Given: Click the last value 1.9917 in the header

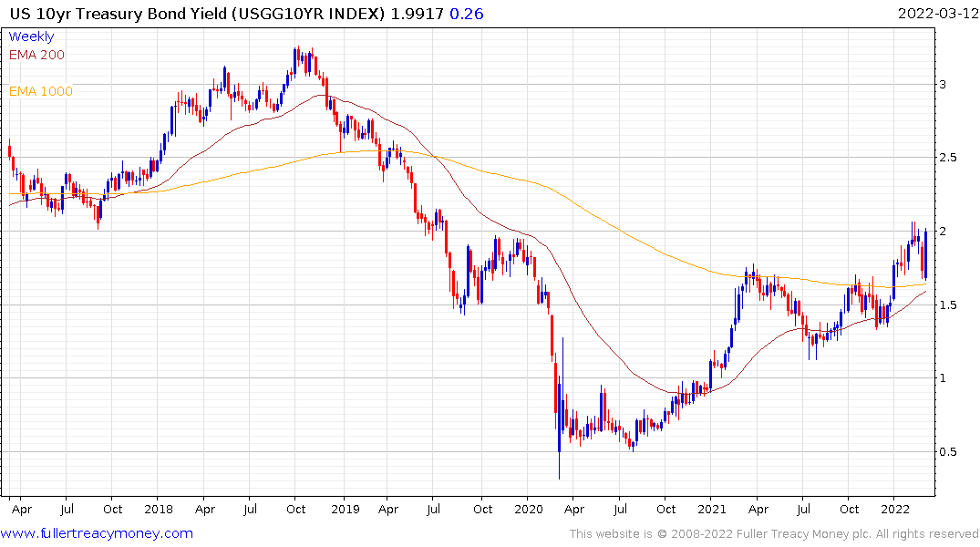Looking at the screenshot, I should (418, 14).
